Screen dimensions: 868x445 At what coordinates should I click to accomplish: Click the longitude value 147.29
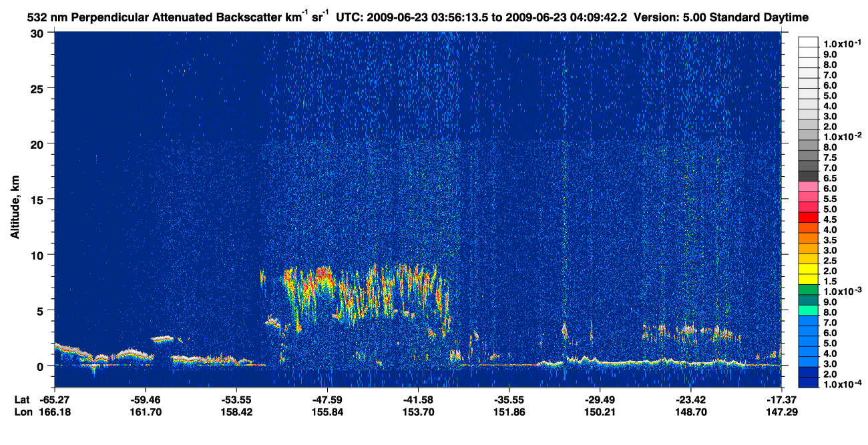tap(781, 412)
